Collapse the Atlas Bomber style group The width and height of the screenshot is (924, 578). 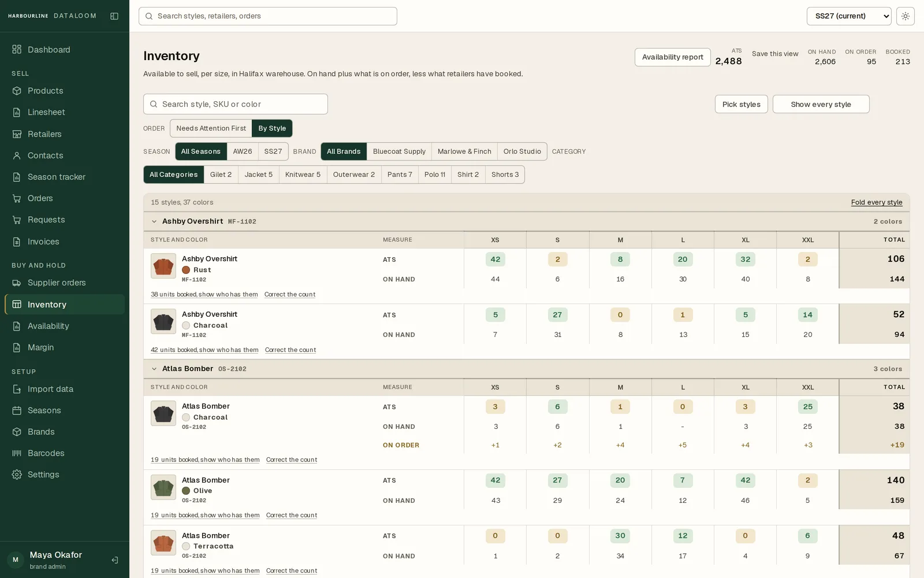[154, 369]
